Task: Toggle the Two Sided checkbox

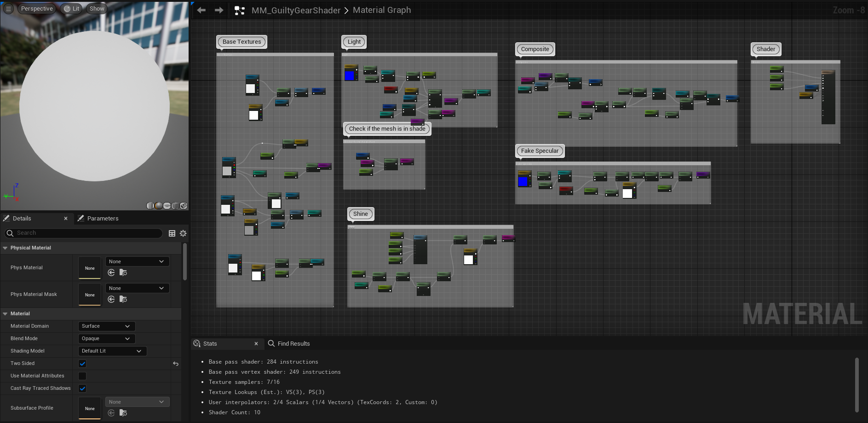Action: tap(82, 363)
